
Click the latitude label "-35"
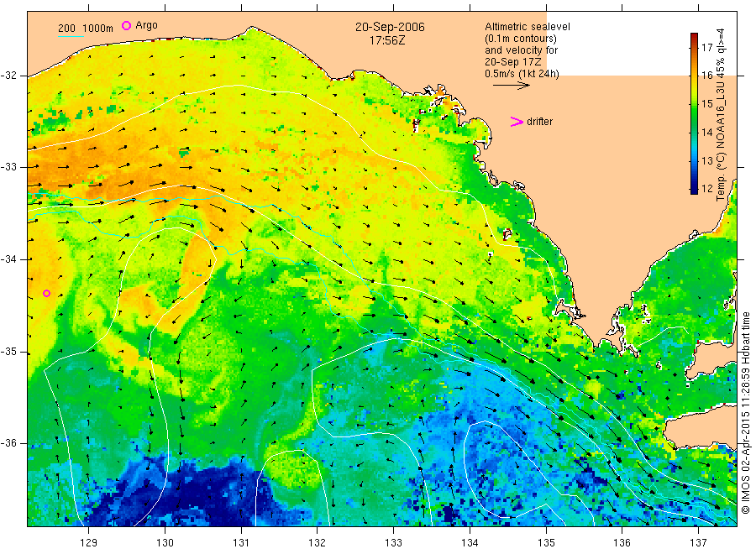coord(8,351)
